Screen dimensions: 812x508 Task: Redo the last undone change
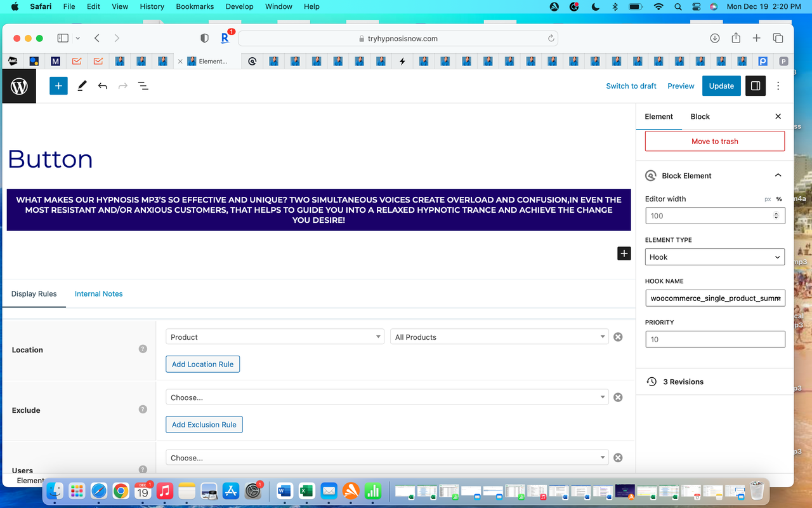122,86
